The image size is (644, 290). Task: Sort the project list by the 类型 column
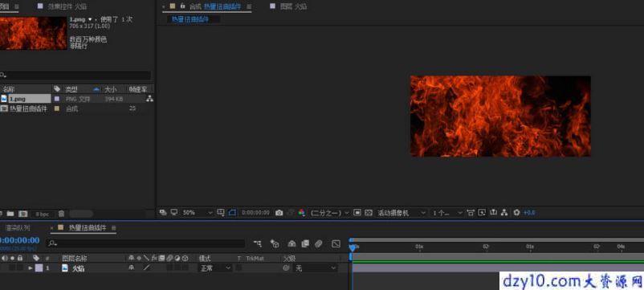tap(71, 89)
